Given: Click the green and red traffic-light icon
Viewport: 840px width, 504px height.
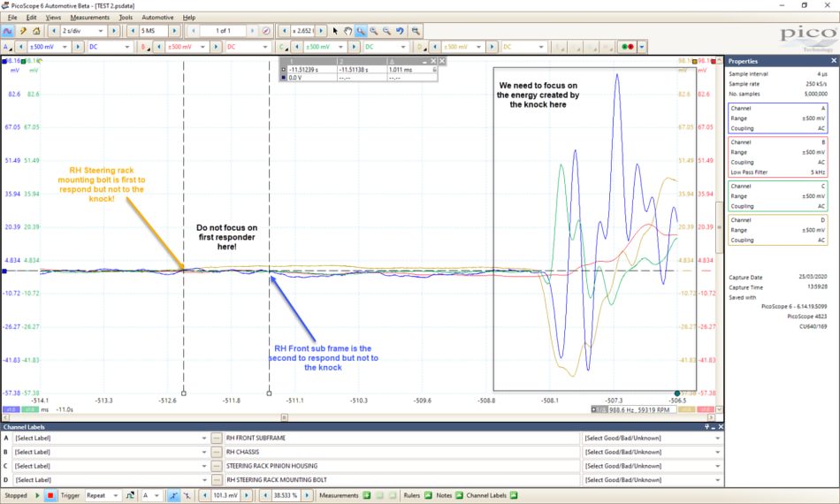Looking at the screenshot, I should 627,47.
